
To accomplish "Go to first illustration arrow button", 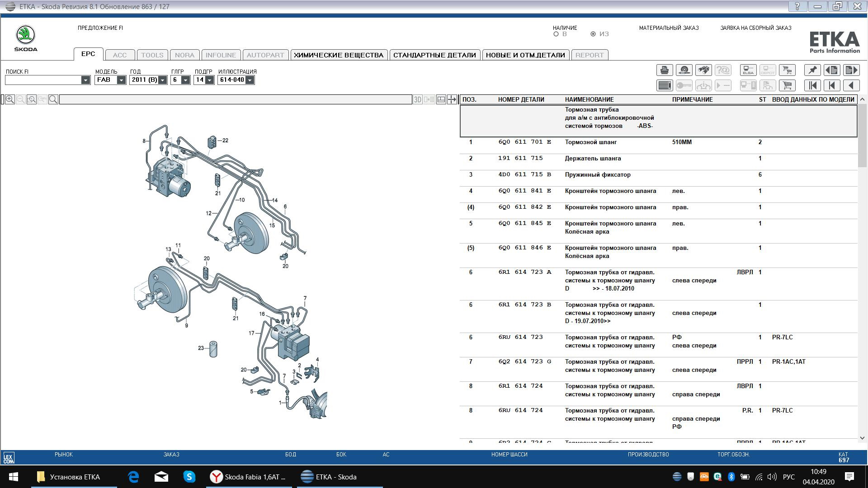I will click(x=812, y=85).
